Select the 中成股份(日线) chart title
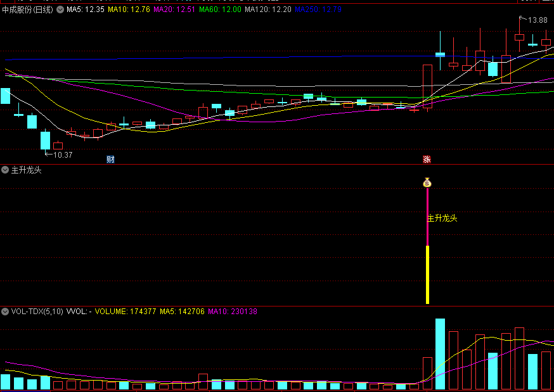This screenshot has height=392, width=554. click(27, 9)
